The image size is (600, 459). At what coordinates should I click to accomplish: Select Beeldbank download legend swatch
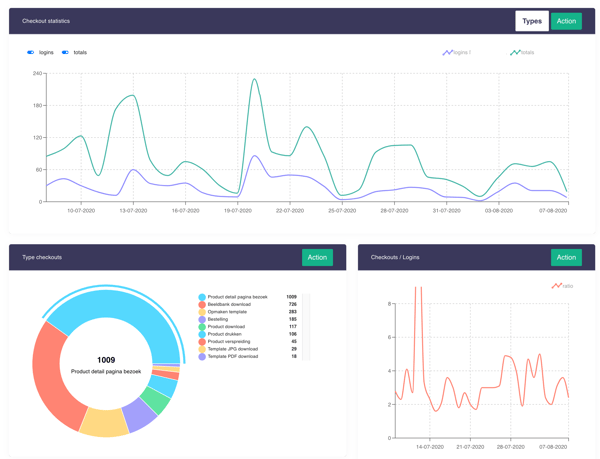(202, 304)
